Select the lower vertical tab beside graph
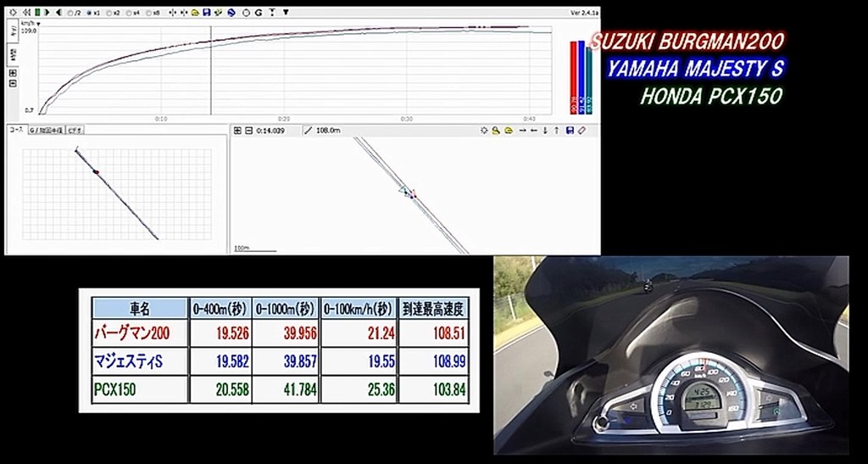Screen dimensions: 868x464 tap(13, 55)
